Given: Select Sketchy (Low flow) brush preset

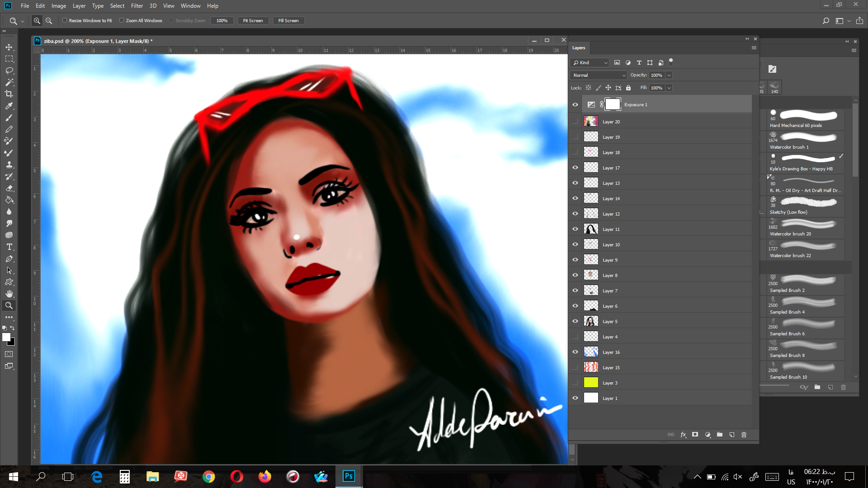Looking at the screenshot, I should click(x=806, y=206).
